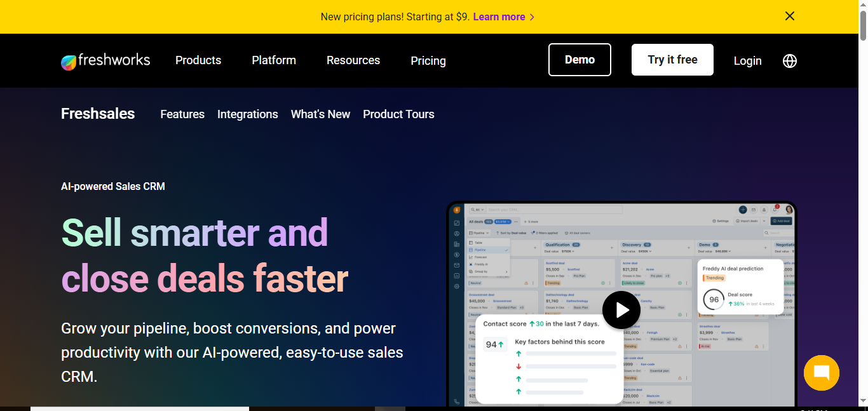Click the notification bell with red badge in the preview

[775, 209]
